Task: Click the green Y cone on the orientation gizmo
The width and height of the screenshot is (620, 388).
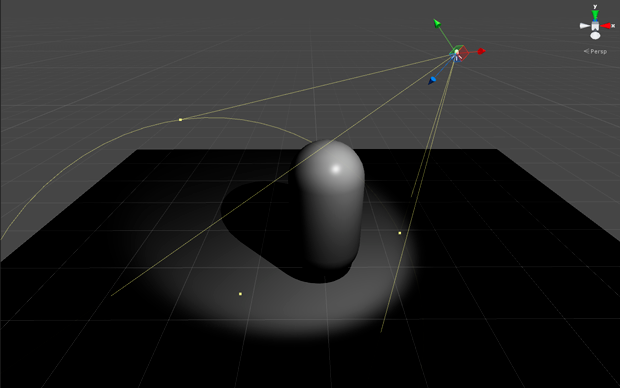Action: (595, 15)
